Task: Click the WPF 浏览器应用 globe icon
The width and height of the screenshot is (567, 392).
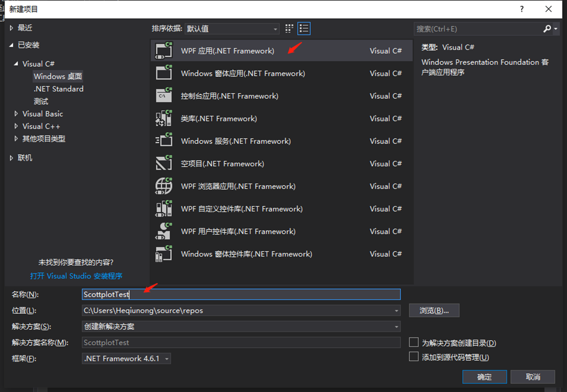Action: (164, 186)
